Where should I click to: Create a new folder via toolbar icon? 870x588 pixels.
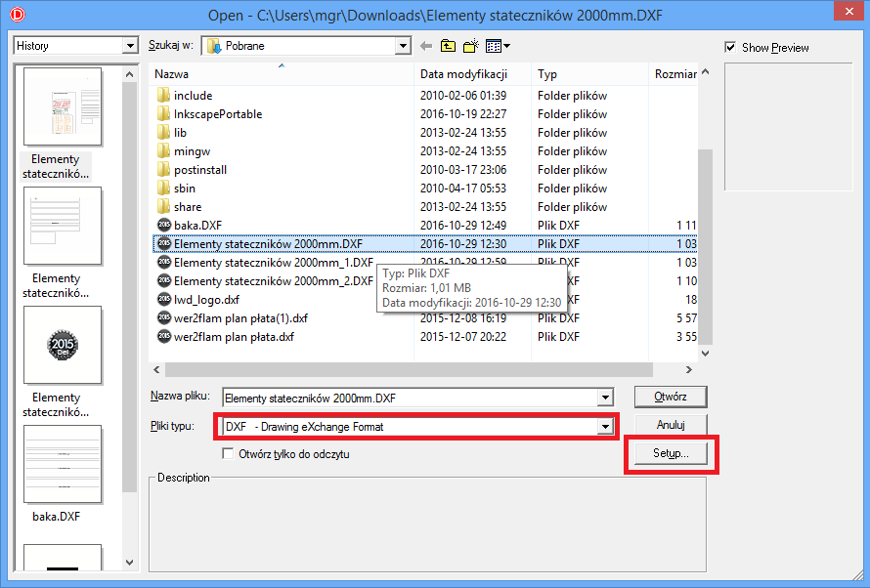[x=471, y=46]
